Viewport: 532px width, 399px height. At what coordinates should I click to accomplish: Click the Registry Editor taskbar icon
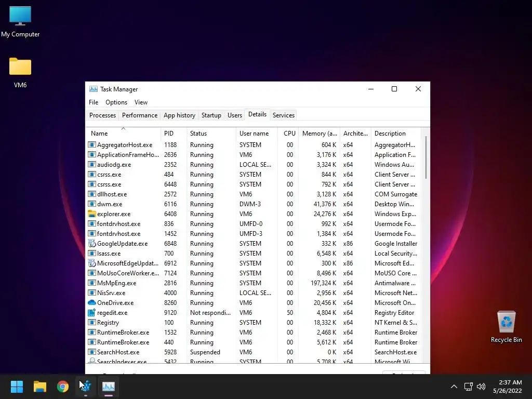coord(86,386)
